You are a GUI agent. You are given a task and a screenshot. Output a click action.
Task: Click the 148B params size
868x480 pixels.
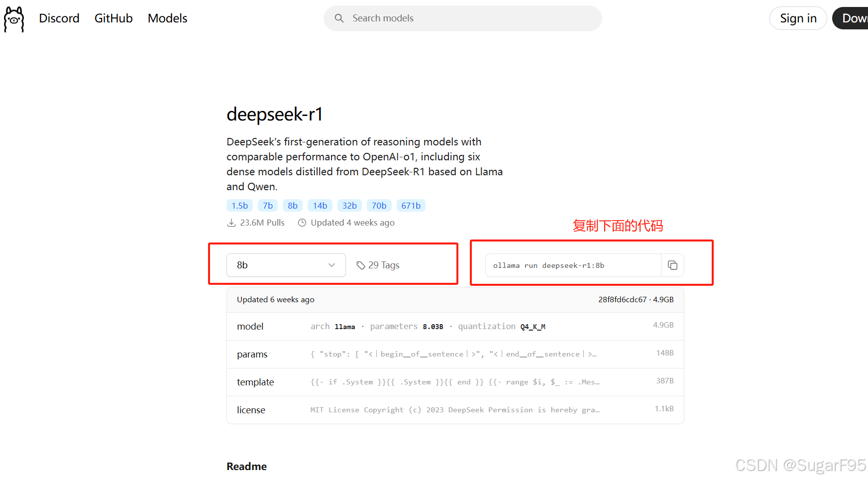(x=665, y=353)
